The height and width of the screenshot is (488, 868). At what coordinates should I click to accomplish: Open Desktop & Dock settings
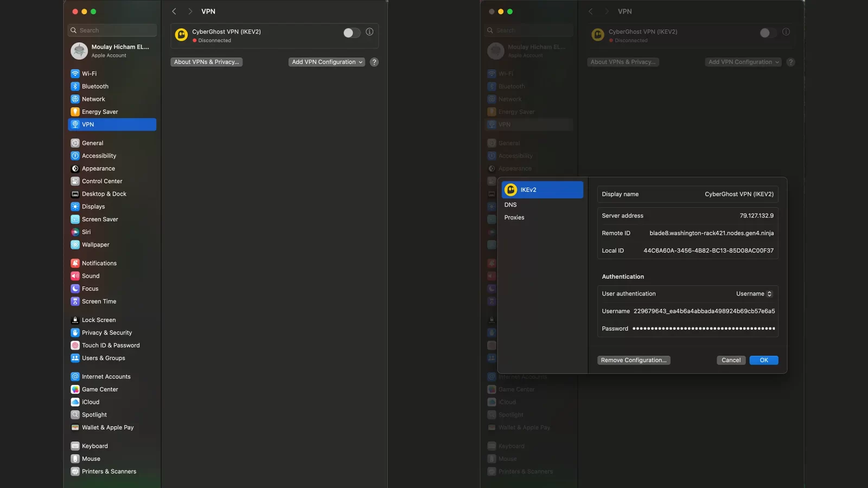pyautogui.click(x=112, y=194)
